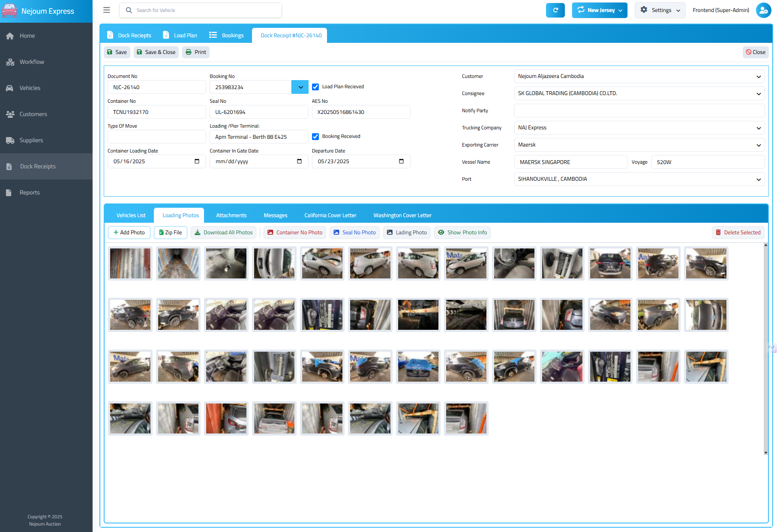777x532 pixels.
Task: Toggle Load Plan Recieved checkbox
Action: pos(315,87)
